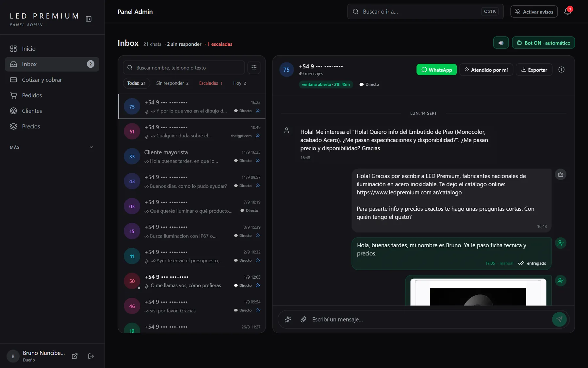The width and height of the screenshot is (588, 368).
Task: Click the WhatsApp button
Action: pos(436,70)
